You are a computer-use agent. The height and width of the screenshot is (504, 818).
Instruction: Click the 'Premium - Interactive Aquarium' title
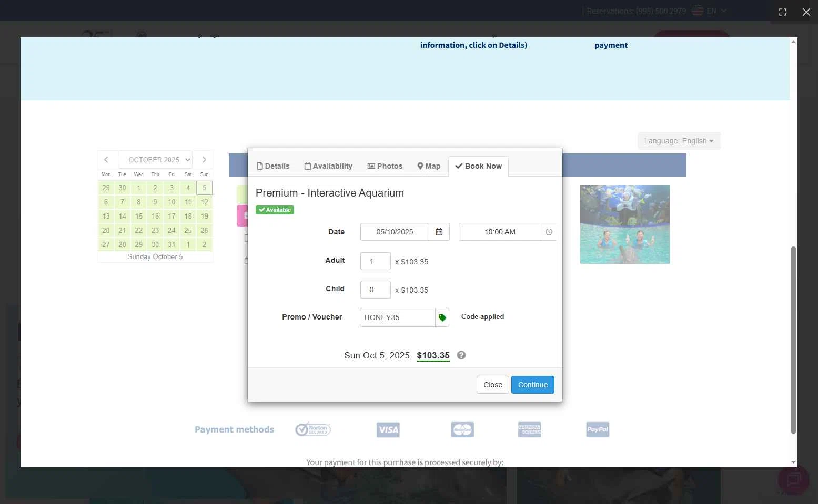coord(330,193)
